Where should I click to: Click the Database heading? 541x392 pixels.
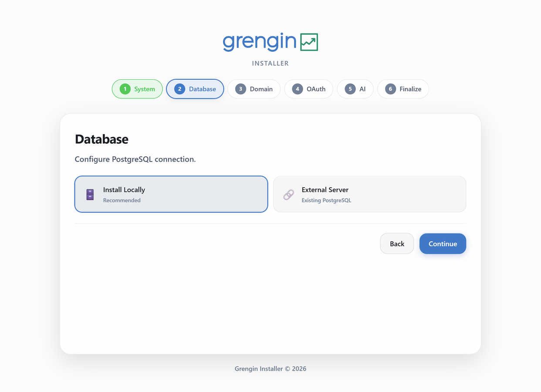pos(101,139)
